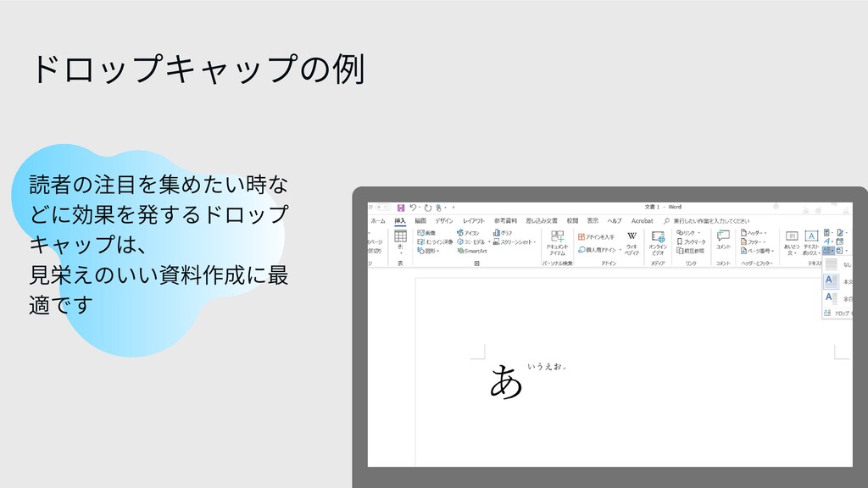868x488 pixels.
Task: Select the 本文 in-text drop cap option
Action: click(837, 281)
